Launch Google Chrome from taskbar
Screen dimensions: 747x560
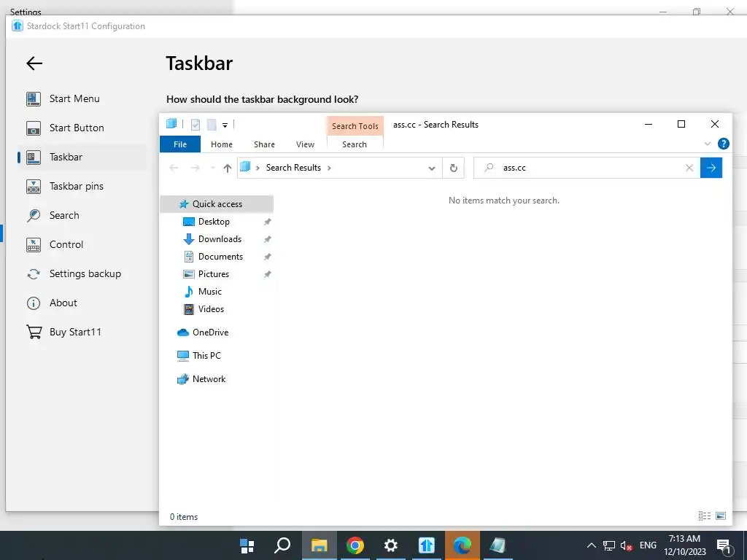(x=355, y=545)
